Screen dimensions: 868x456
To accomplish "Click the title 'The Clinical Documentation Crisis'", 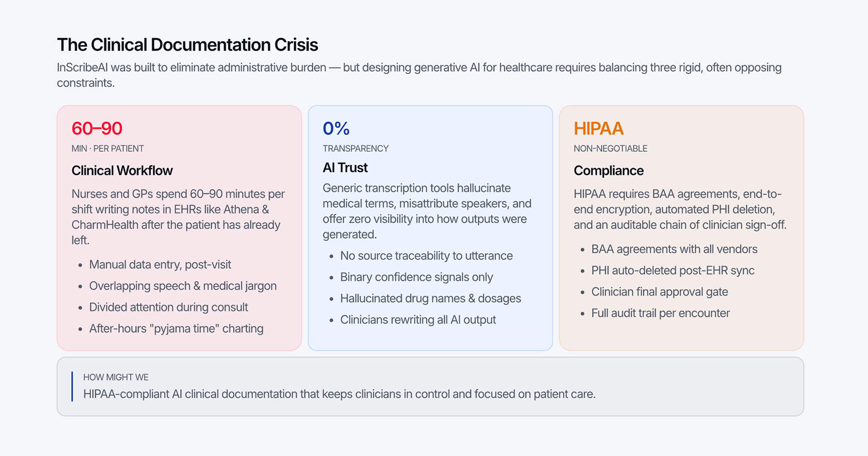I will (x=187, y=45).
